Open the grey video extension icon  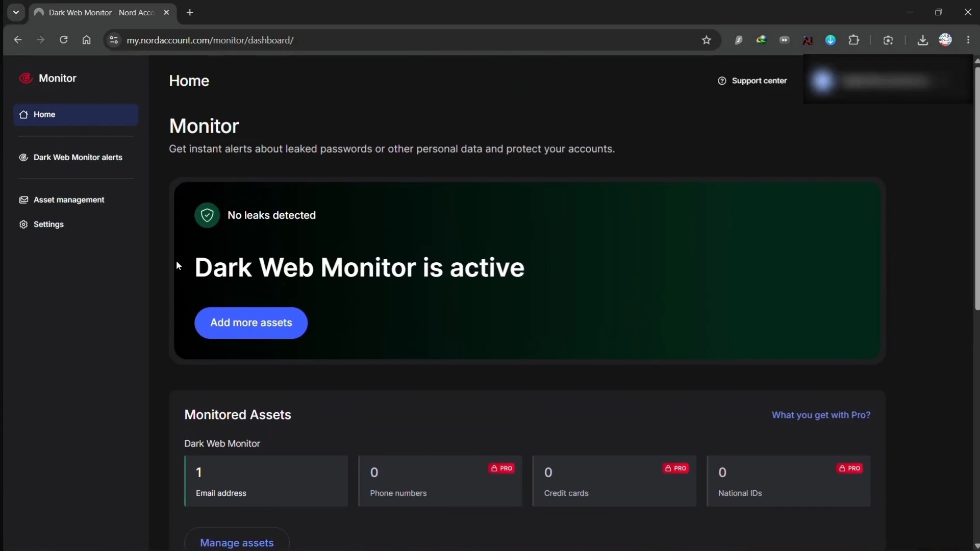(x=785, y=40)
